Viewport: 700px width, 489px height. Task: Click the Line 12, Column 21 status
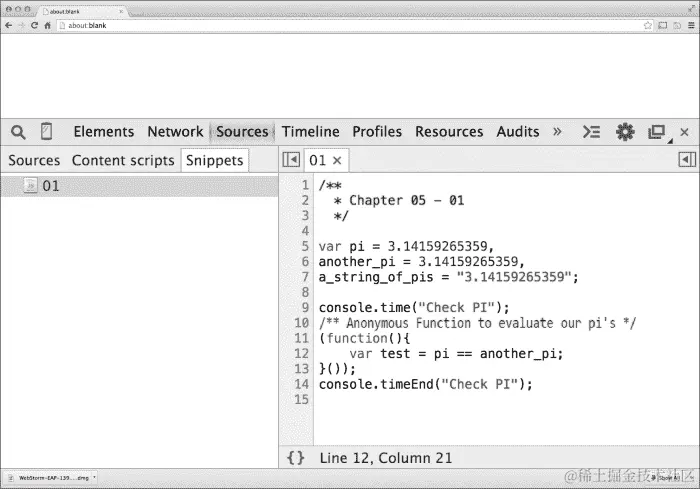click(386, 458)
